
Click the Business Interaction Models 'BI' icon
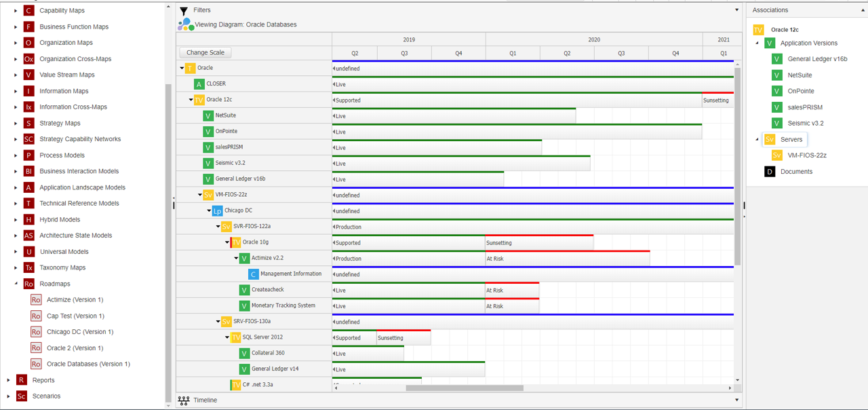coord(28,171)
